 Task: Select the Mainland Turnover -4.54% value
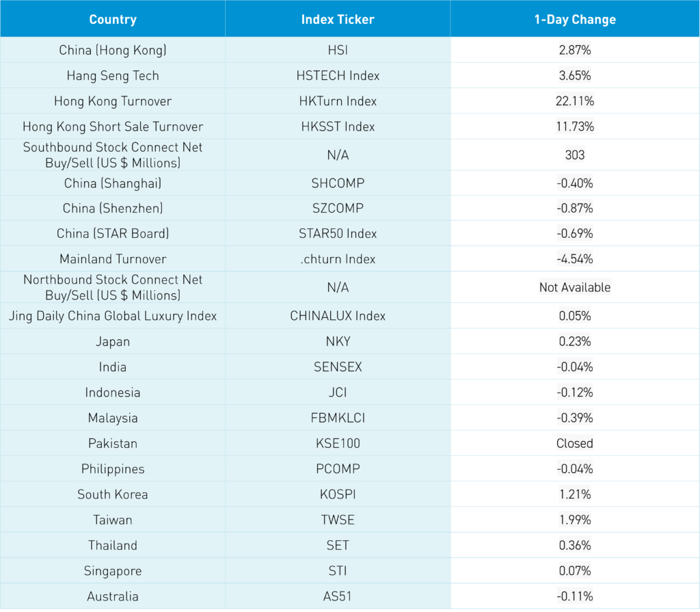click(575, 259)
